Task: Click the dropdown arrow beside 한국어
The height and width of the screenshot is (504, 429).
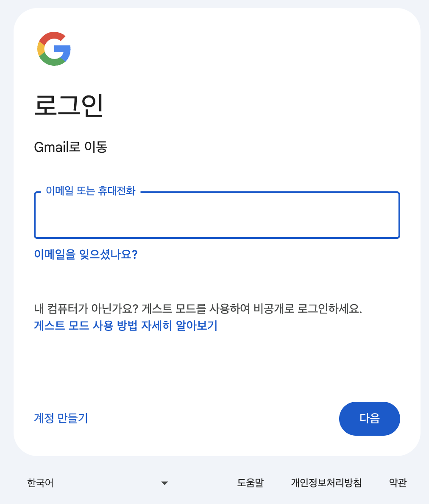Action: point(164,483)
